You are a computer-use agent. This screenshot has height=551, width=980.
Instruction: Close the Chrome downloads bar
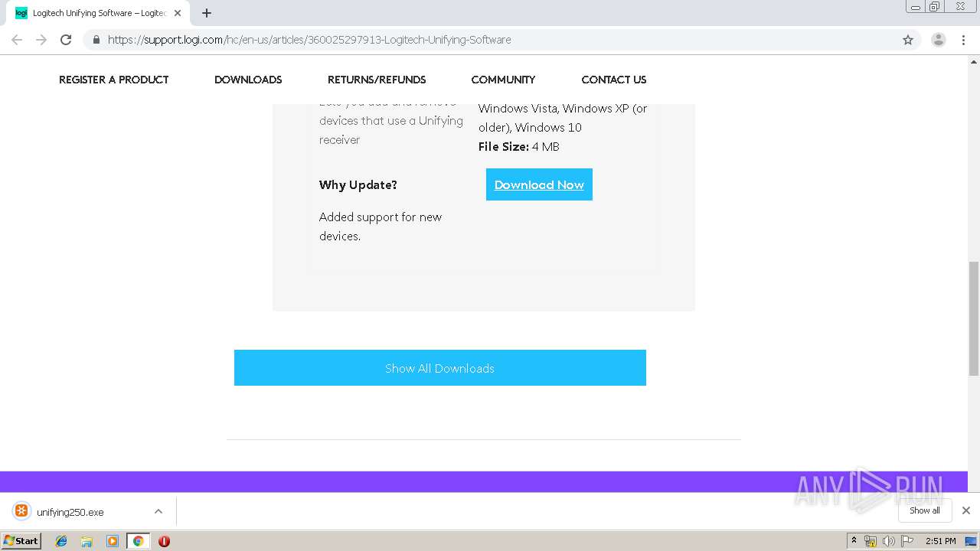click(x=966, y=510)
